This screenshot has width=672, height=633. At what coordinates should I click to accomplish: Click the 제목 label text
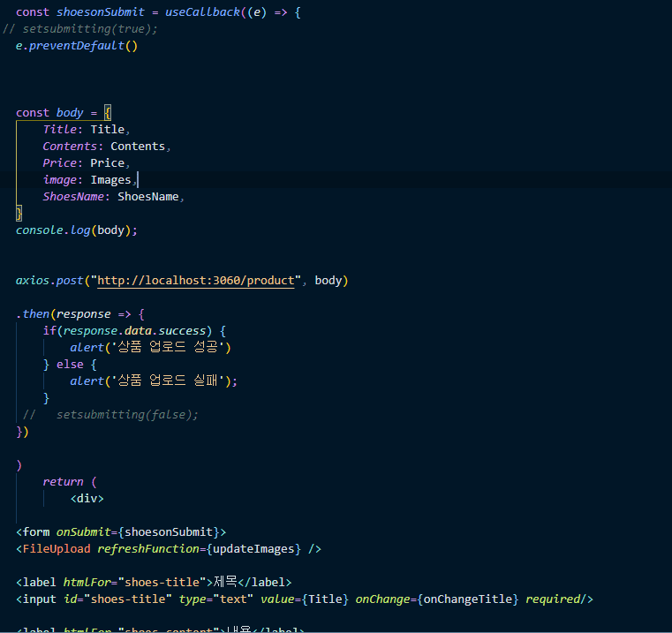(225, 582)
